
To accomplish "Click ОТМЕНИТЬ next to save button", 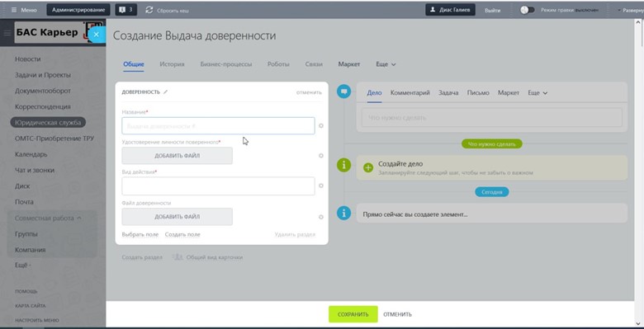I will click(397, 315).
